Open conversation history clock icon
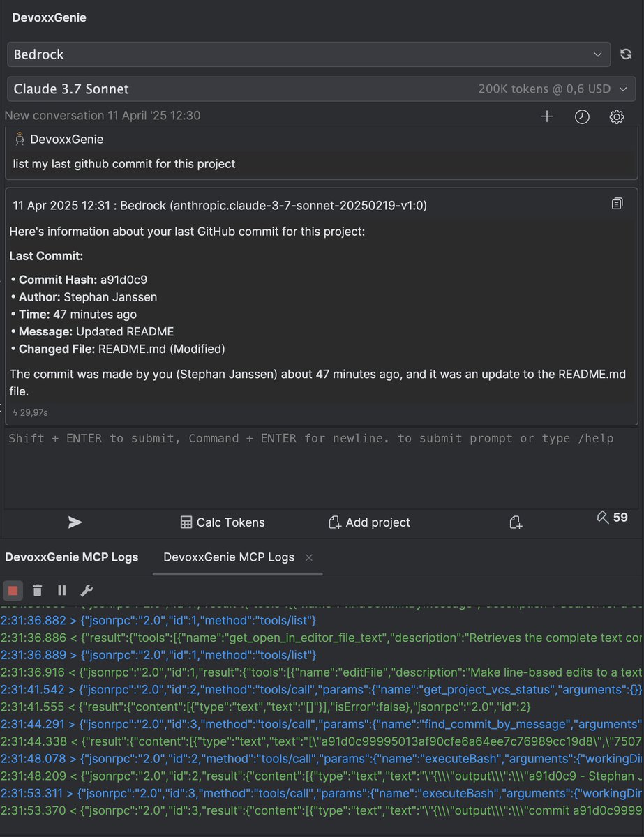 pyautogui.click(x=582, y=116)
